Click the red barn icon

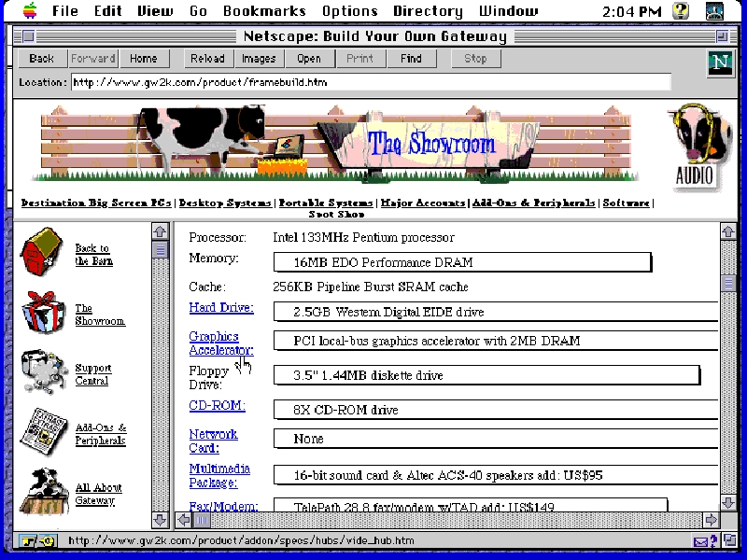[41, 252]
